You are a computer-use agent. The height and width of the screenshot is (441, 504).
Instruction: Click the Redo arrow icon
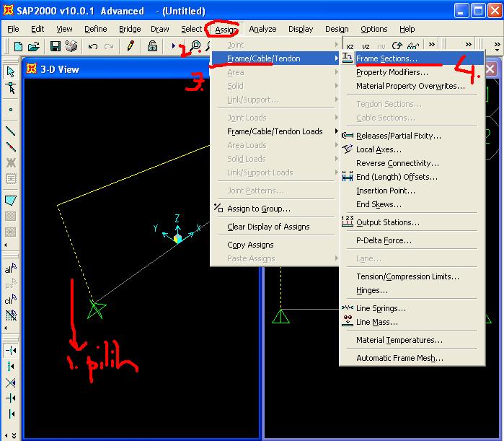(109, 47)
